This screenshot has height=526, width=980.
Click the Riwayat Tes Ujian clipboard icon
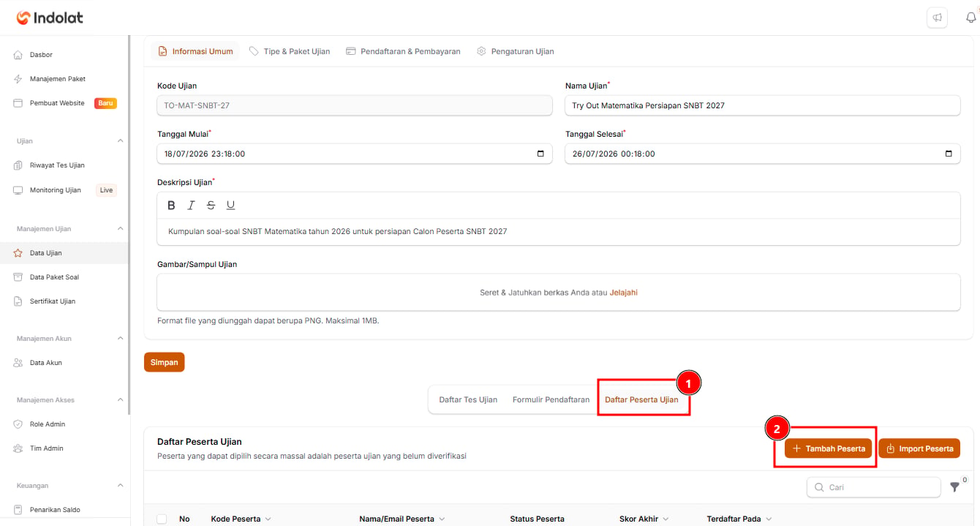(18, 165)
